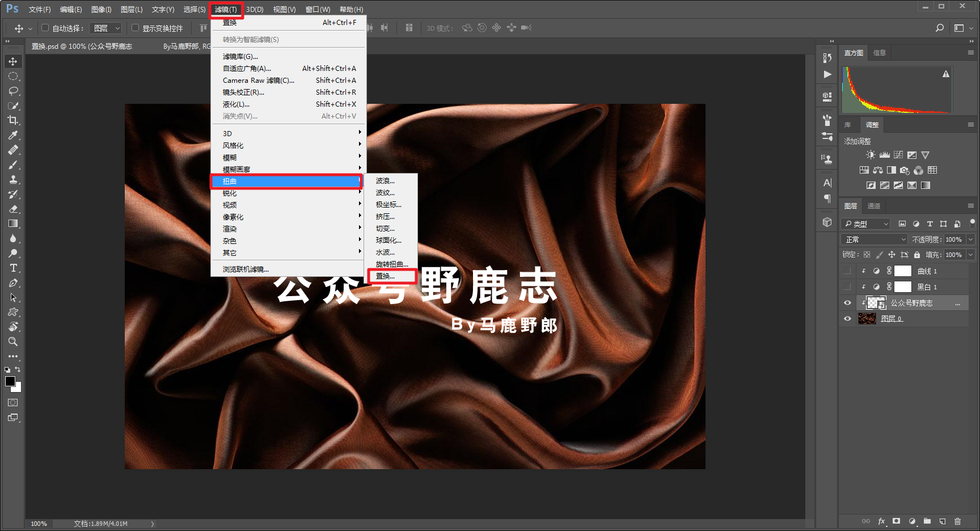Select the Eyedropper tool
This screenshot has width=980, height=531.
13,135
